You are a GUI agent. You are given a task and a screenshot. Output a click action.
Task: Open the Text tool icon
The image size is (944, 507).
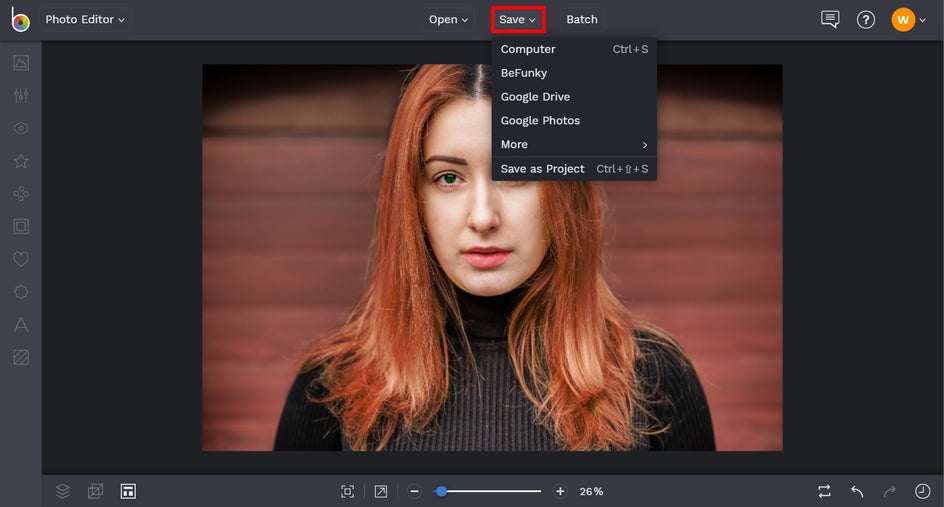(21, 325)
